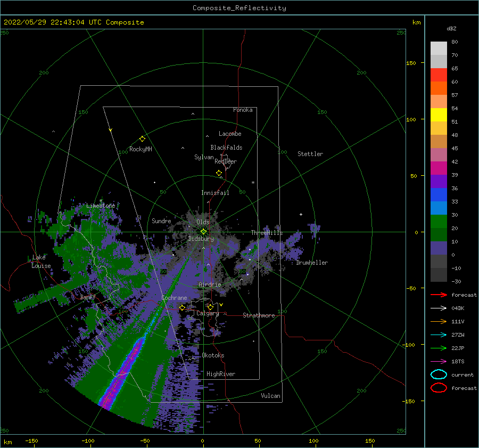This screenshot has width=479, height=448.
Task: Click the yellow diamond marker near RockyMH
Action: (142, 139)
